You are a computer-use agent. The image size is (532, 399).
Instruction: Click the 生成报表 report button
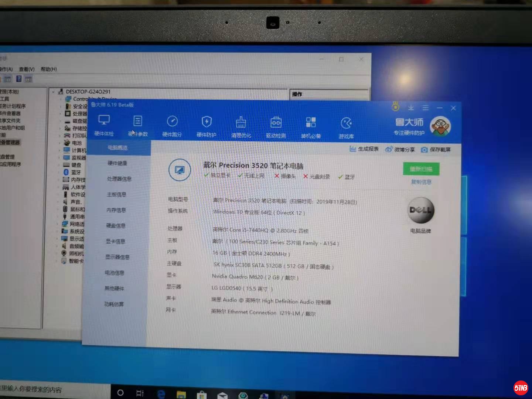(x=364, y=149)
